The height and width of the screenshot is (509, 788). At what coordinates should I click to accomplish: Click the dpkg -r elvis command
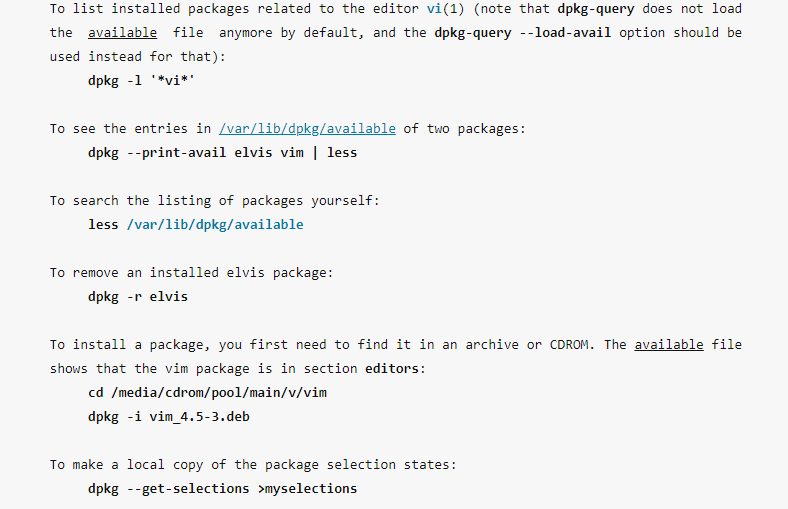(138, 297)
